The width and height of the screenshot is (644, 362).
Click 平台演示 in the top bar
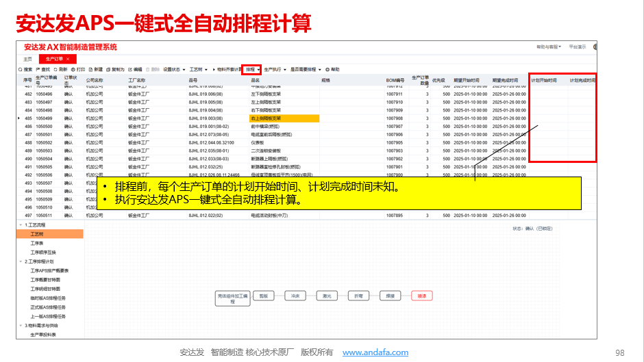point(577,47)
